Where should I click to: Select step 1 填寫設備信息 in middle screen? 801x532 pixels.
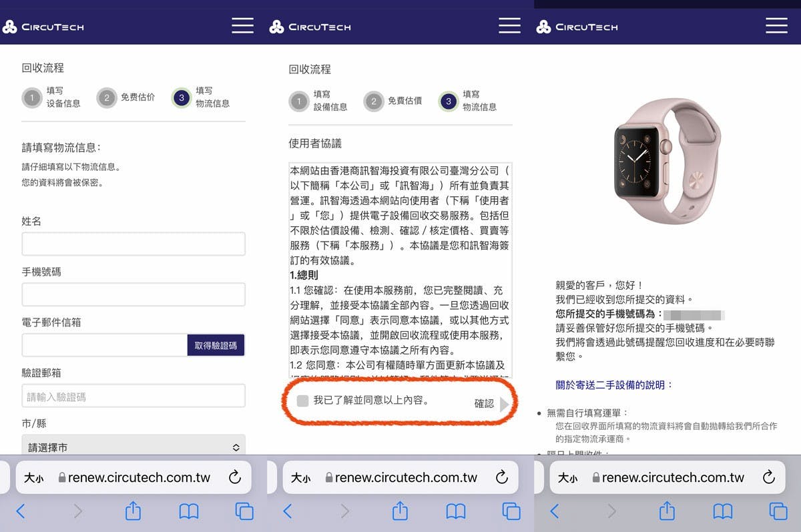318,101
